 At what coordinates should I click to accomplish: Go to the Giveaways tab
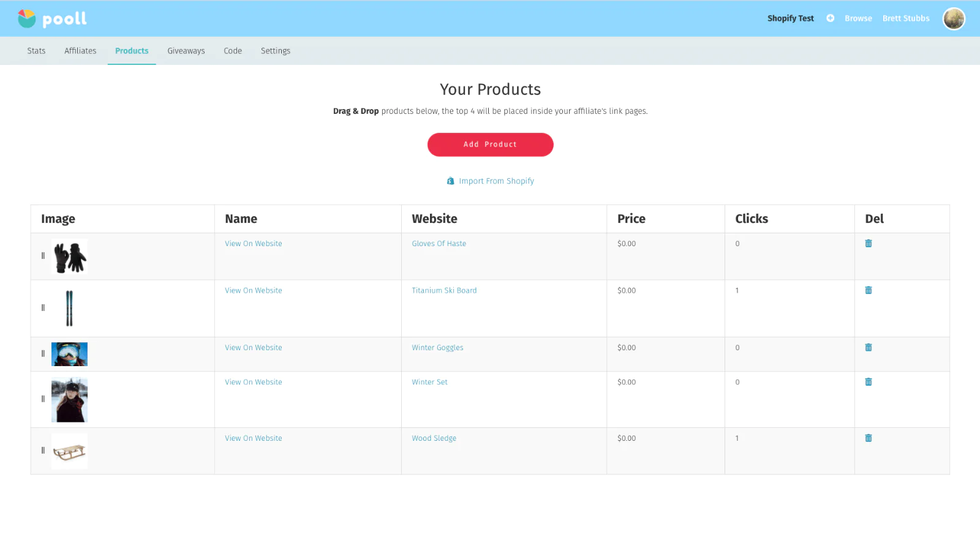click(186, 51)
